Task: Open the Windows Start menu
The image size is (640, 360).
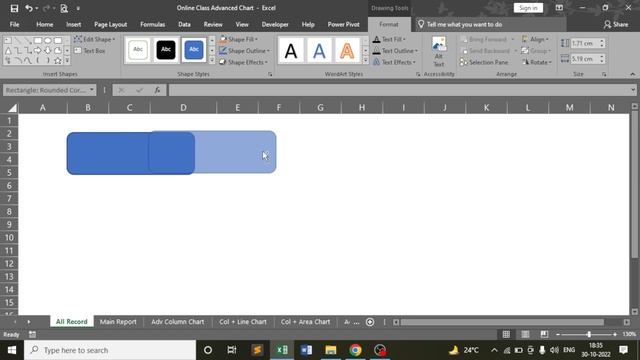Action: pos(12,350)
